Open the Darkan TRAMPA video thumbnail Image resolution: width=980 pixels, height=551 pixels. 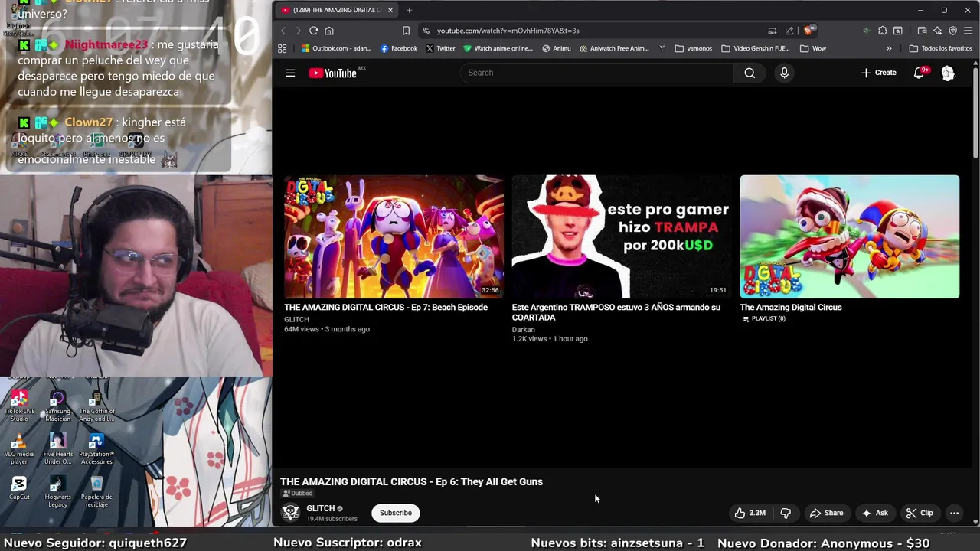[622, 236]
